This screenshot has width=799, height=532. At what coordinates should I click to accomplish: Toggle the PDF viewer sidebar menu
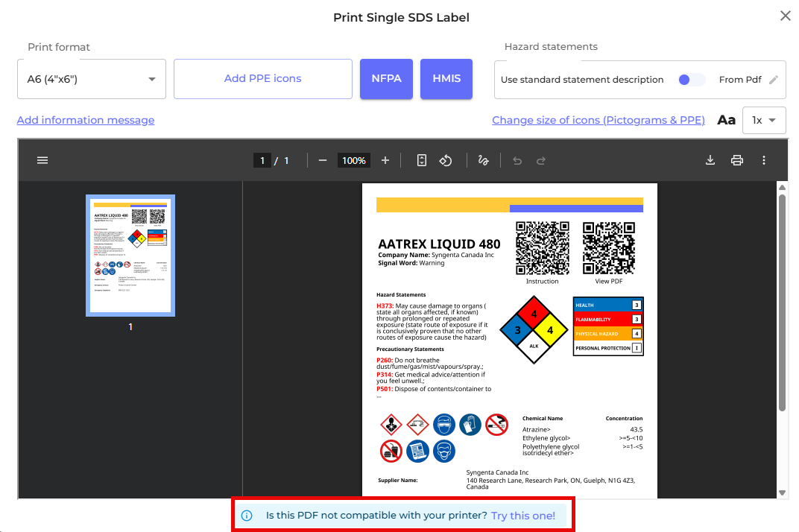tap(42, 160)
